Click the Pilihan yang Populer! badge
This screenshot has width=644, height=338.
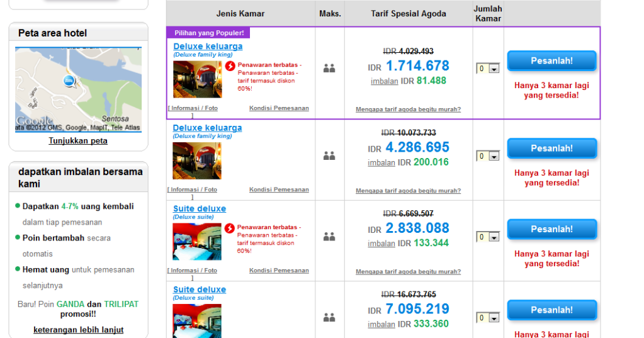[x=208, y=33]
